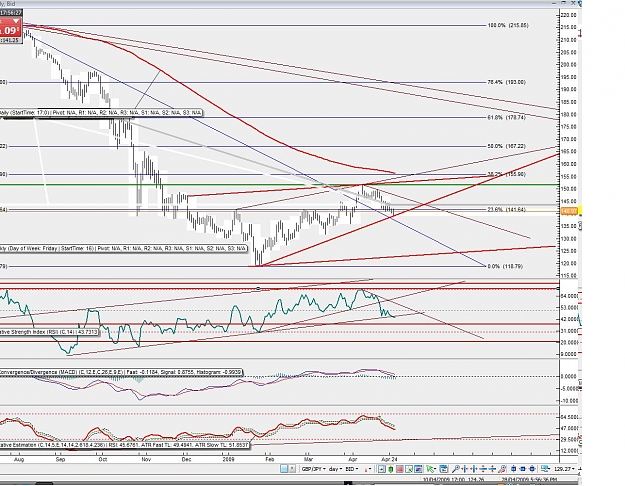Viewport: 625px width, 486px height.
Task: Click the gray arrow toolbar button
Action: coord(292,469)
